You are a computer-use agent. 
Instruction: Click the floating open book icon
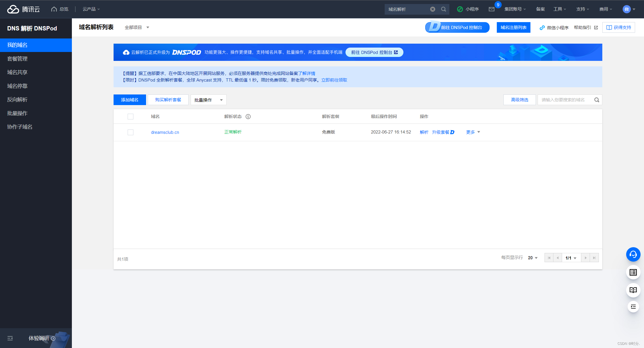[x=633, y=290]
